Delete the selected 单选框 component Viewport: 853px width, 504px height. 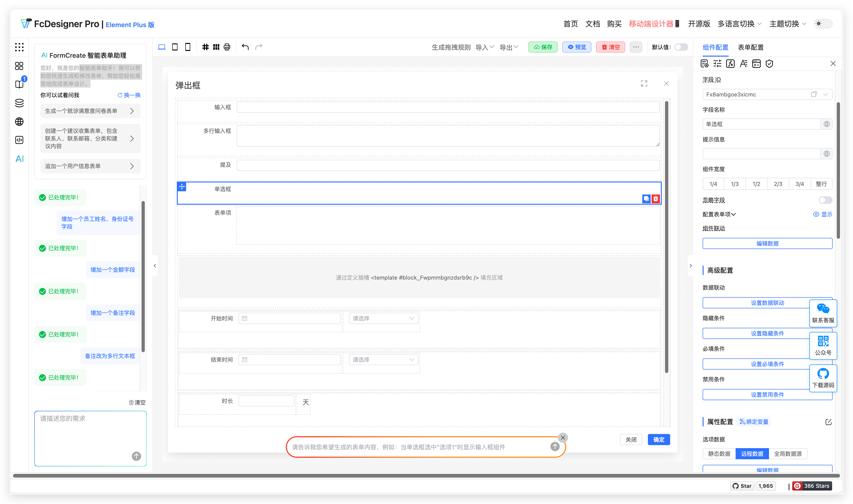pos(656,199)
